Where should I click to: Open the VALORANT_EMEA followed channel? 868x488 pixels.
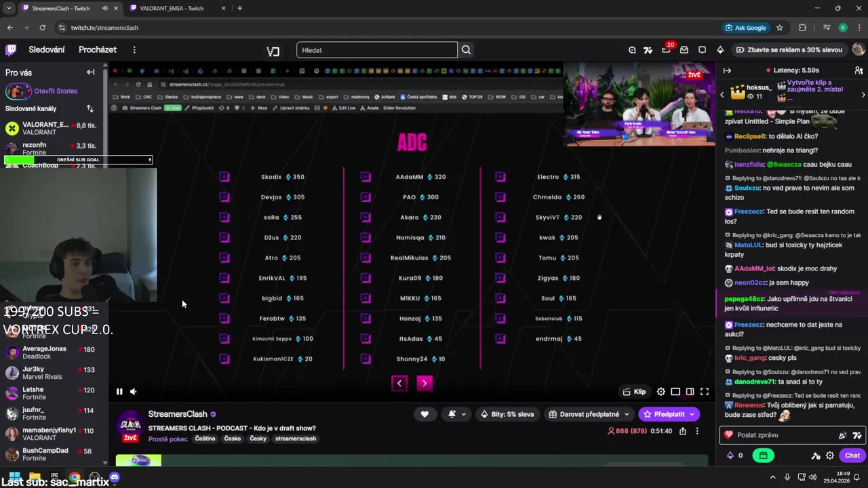[x=51, y=128]
